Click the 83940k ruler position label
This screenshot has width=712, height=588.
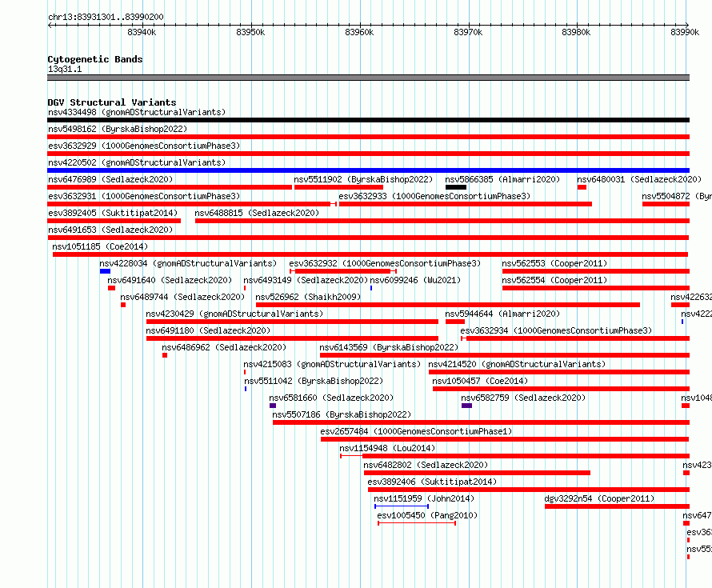[x=142, y=32]
